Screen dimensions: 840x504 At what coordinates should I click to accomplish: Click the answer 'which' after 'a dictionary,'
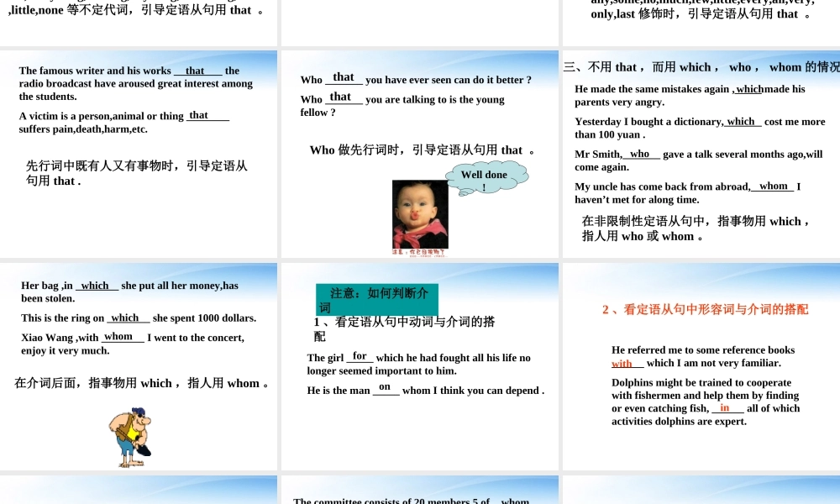click(741, 122)
